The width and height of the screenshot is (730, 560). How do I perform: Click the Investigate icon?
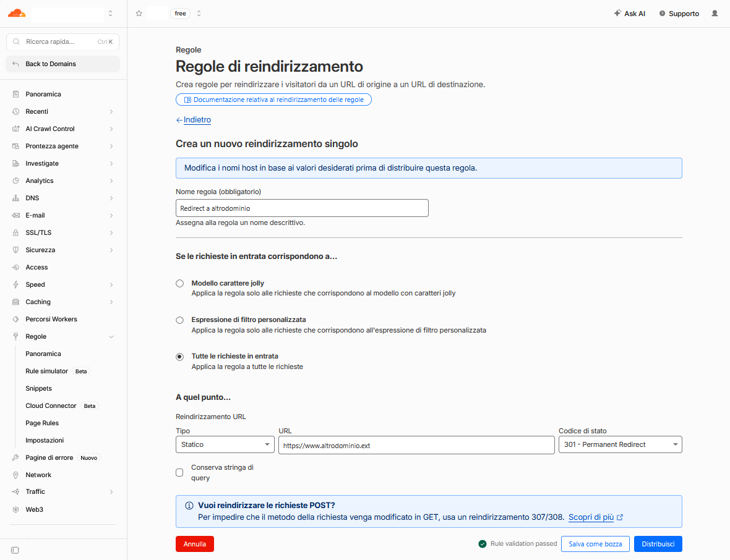pos(16,163)
